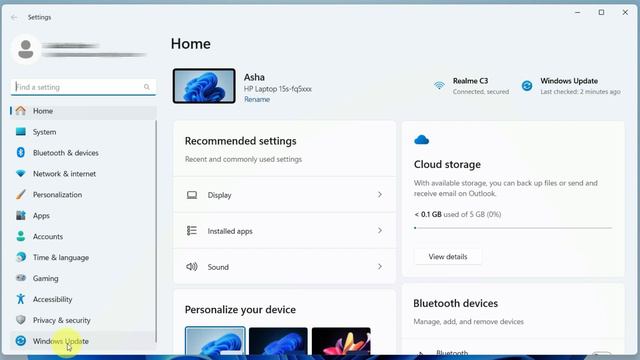The image size is (640, 360).
Task: Expand the Installed apps chevron
Action: pyautogui.click(x=380, y=231)
